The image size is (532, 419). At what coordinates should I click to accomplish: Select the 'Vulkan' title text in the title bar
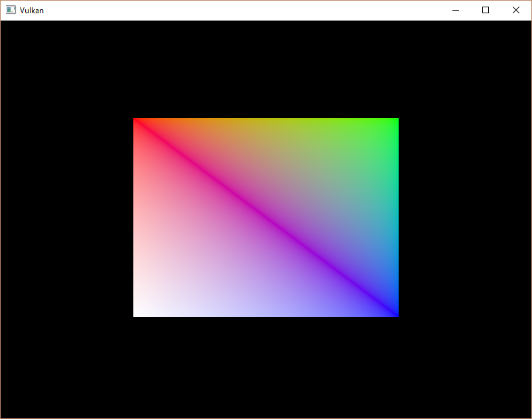click(32, 10)
